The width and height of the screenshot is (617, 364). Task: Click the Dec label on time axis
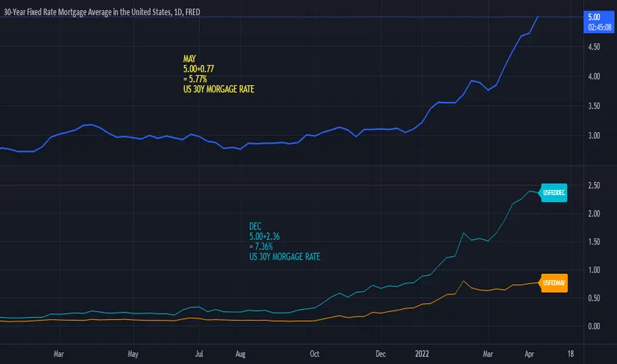click(x=381, y=354)
